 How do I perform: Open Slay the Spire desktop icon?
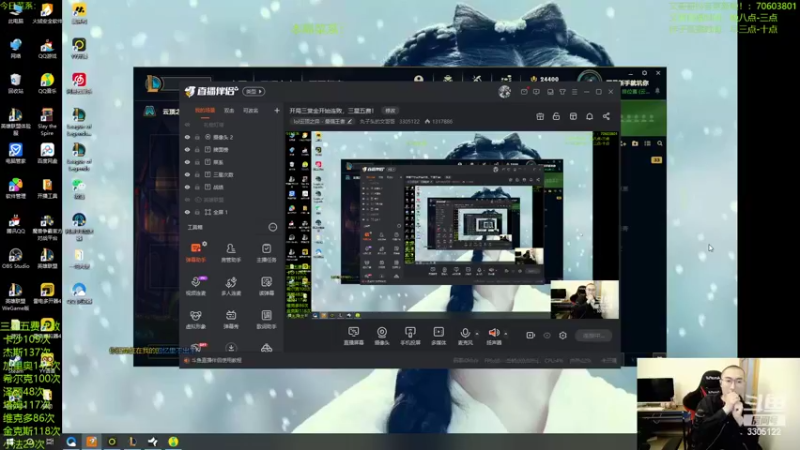pyautogui.click(x=47, y=121)
